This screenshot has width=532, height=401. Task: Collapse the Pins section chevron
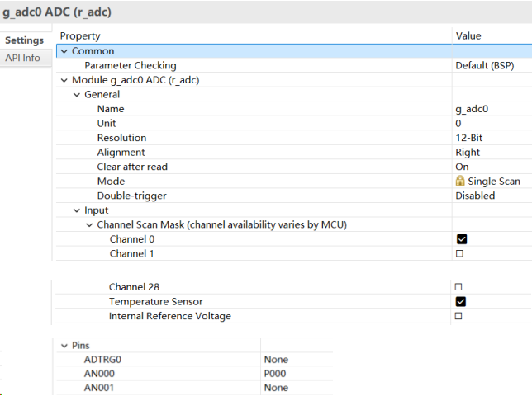point(64,346)
